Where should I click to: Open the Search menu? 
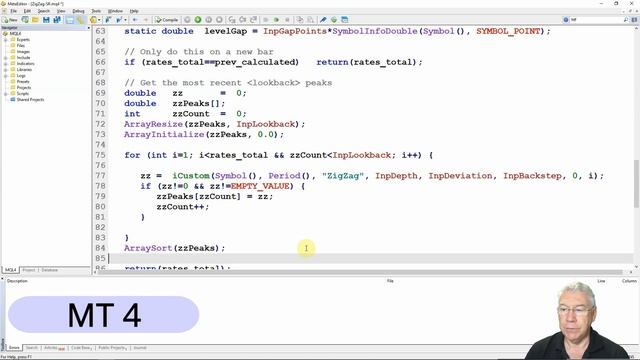click(x=44, y=11)
